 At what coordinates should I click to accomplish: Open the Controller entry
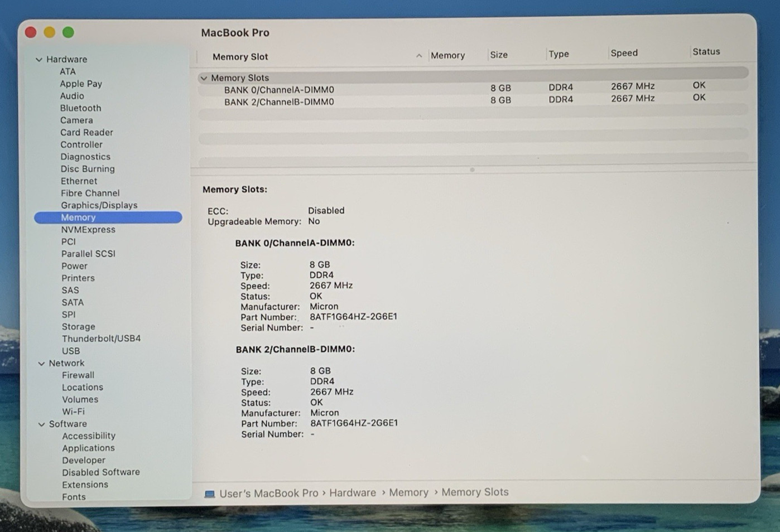81,144
